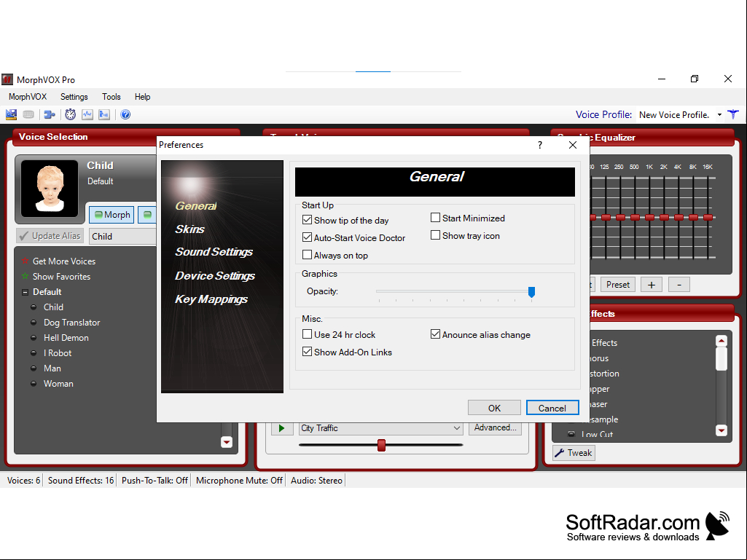Click the bullet icon beside Hell Demon
This screenshot has height=560, width=747.
[x=34, y=338]
